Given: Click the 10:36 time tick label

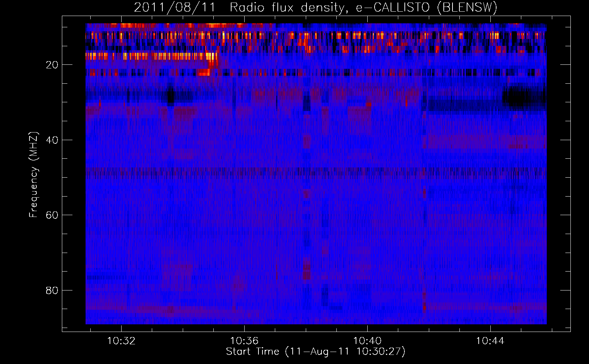Looking at the screenshot, I should 244,341.
